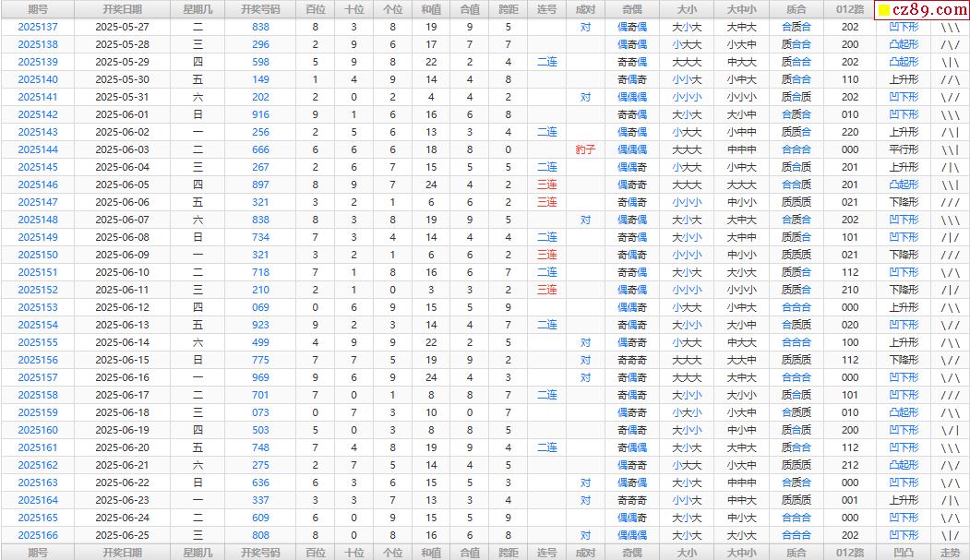The width and height of the screenshot is (970, 560).
Task: Click winning number 808 link
Action: pos(260,535)
